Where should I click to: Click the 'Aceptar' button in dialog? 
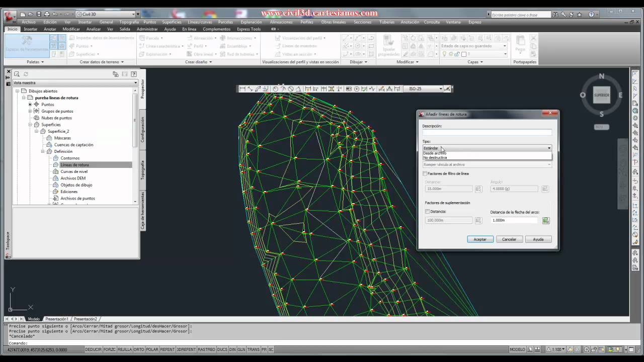coord(480,239)
